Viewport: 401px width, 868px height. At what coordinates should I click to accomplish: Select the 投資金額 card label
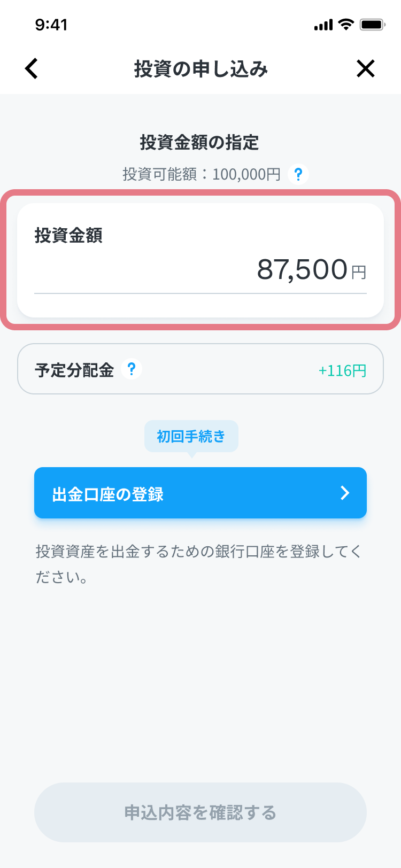point(68,235)
